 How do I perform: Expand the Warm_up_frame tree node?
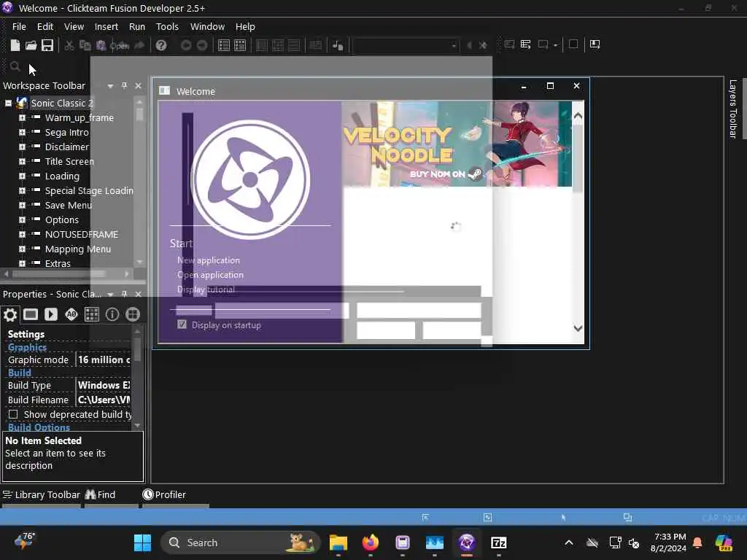[x=22, y=117]
